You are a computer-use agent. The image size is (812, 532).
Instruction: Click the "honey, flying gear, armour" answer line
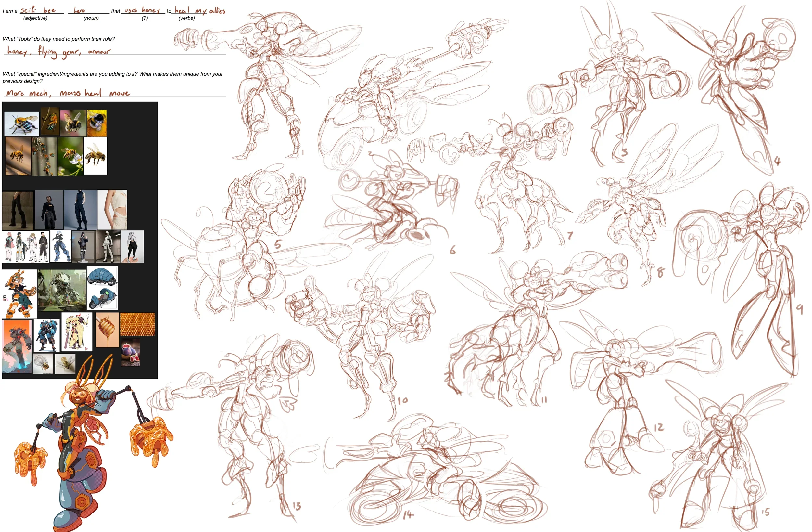[59, 52]
